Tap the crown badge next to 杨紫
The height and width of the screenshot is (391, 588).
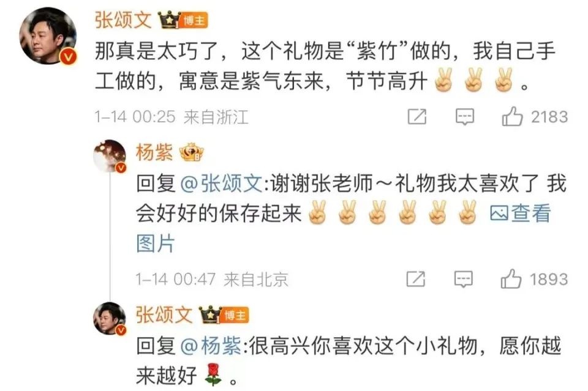click(191, 152)
